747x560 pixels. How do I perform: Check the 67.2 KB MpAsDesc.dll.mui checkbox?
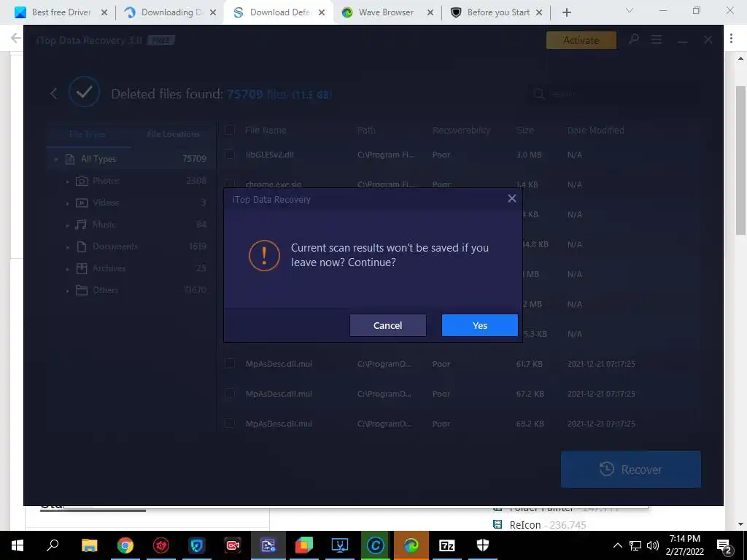230,393
